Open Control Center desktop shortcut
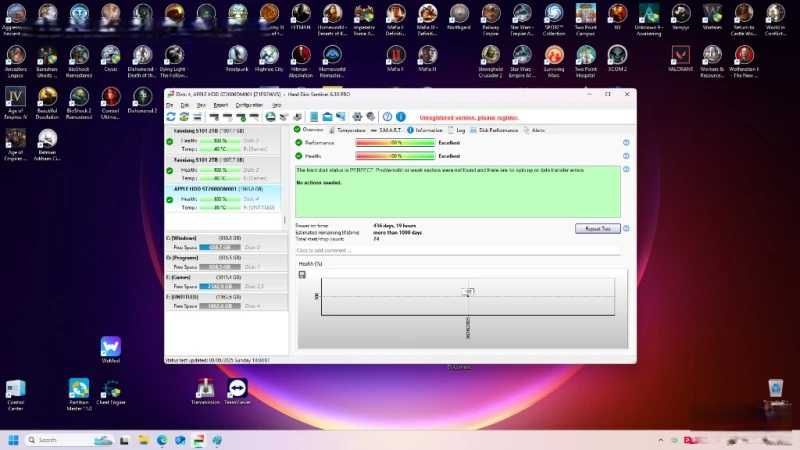The image size is (800, 450). [15, 395]
